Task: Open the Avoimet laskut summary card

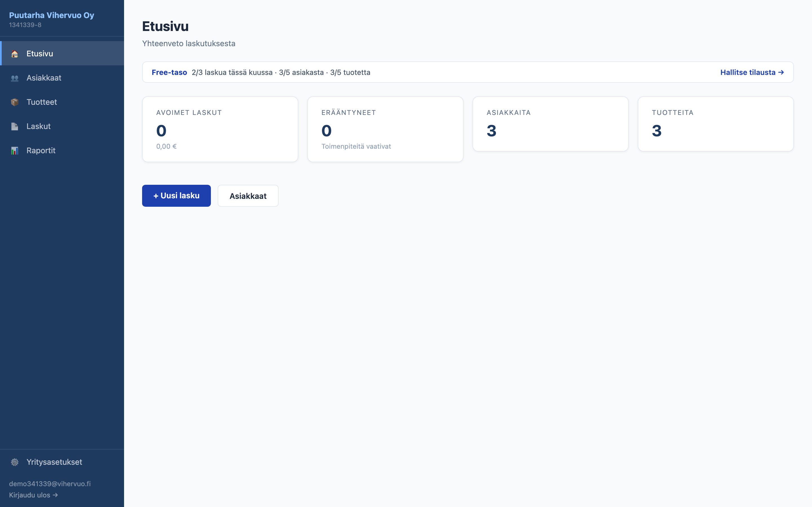Action: 220,129
